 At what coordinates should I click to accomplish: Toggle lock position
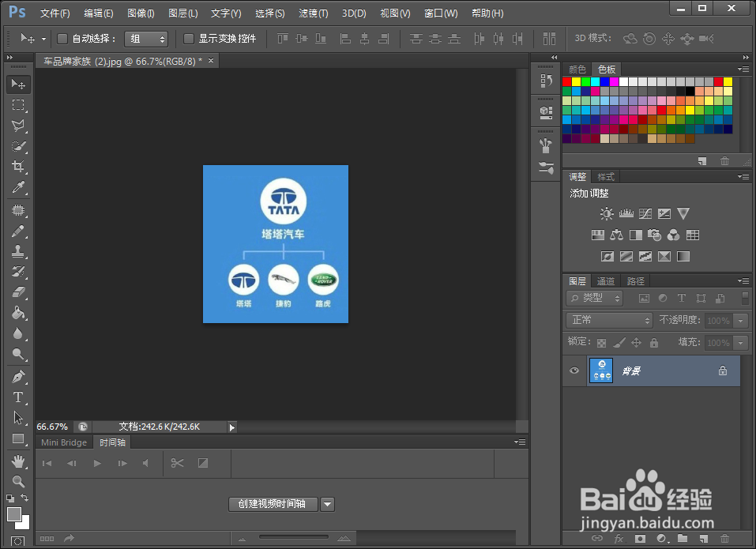click(637, 343)
